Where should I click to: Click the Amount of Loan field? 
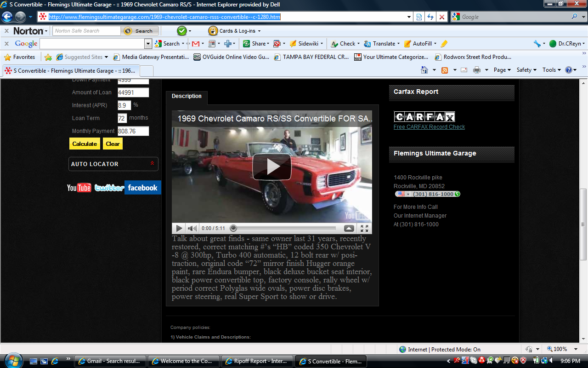[x=133, y=92]
